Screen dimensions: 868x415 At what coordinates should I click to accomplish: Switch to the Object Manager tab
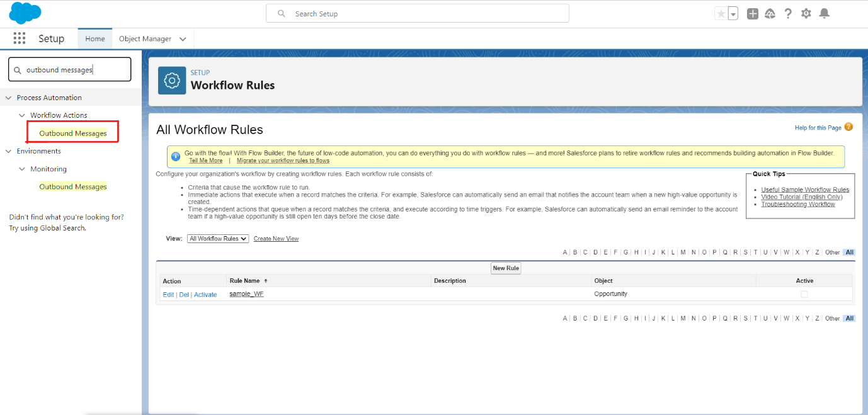145,38
